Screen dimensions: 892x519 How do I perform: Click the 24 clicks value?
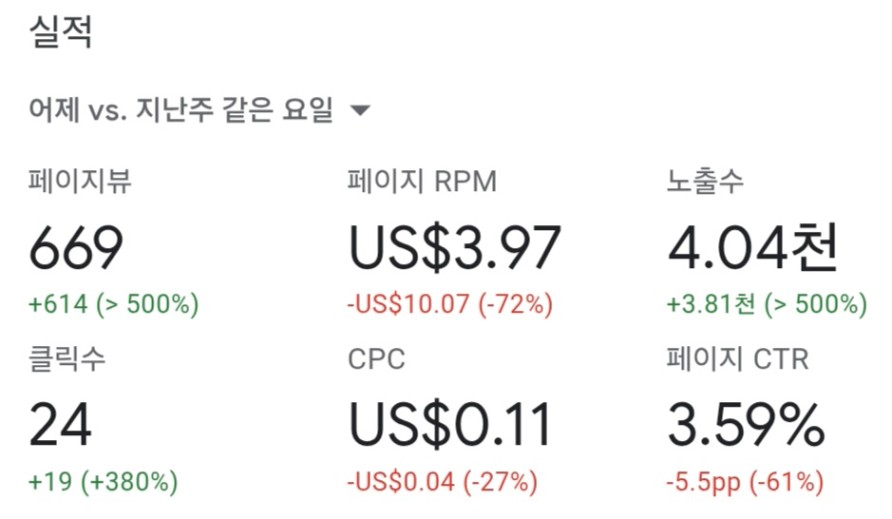coord(60,425)
